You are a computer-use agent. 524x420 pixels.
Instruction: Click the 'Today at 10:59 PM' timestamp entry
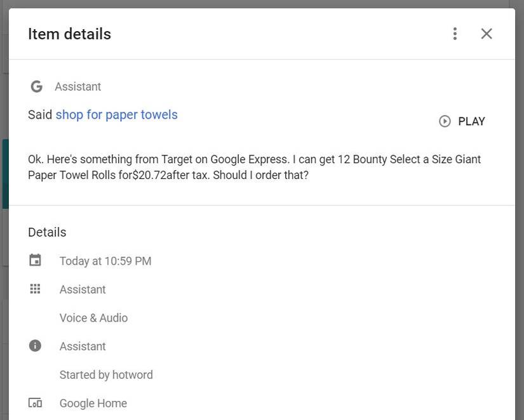(x=105, y=261)
